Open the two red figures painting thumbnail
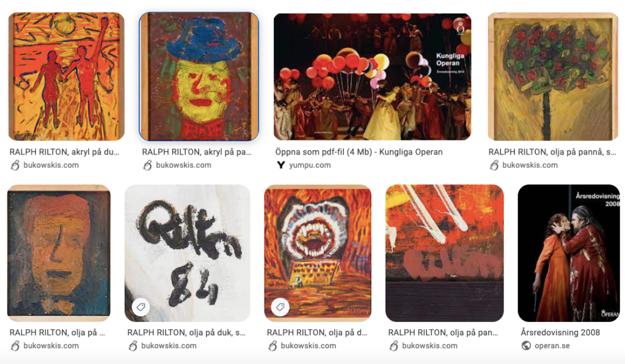Image resolution: width=625 pixels, height=364 pixels. point(66,76)
